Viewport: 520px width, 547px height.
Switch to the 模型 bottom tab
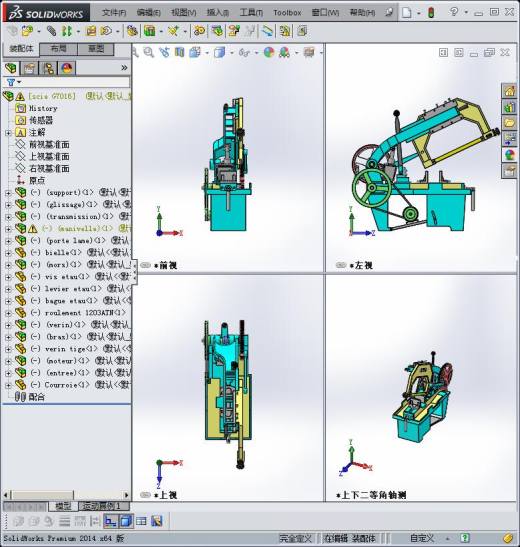(63, 506)
